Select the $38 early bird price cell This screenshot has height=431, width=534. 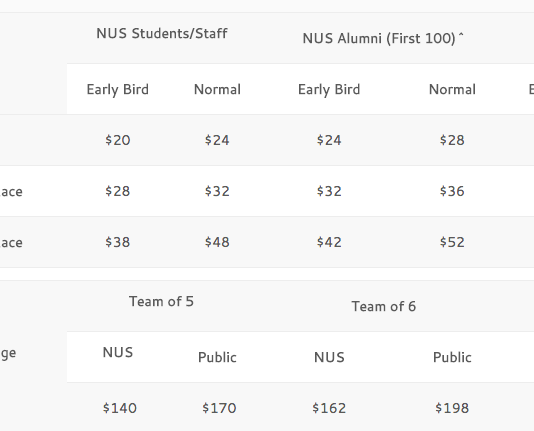pyautogui.click(x=117, y=242)
